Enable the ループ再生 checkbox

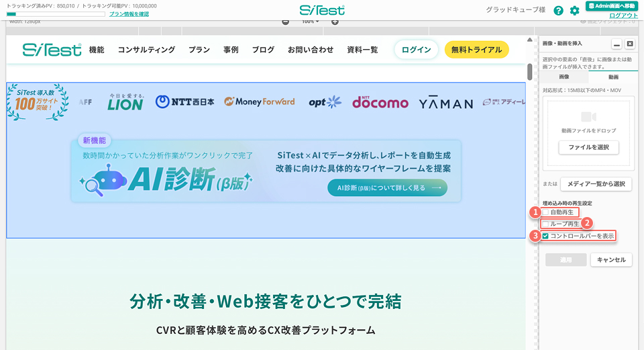click(545, 224)
